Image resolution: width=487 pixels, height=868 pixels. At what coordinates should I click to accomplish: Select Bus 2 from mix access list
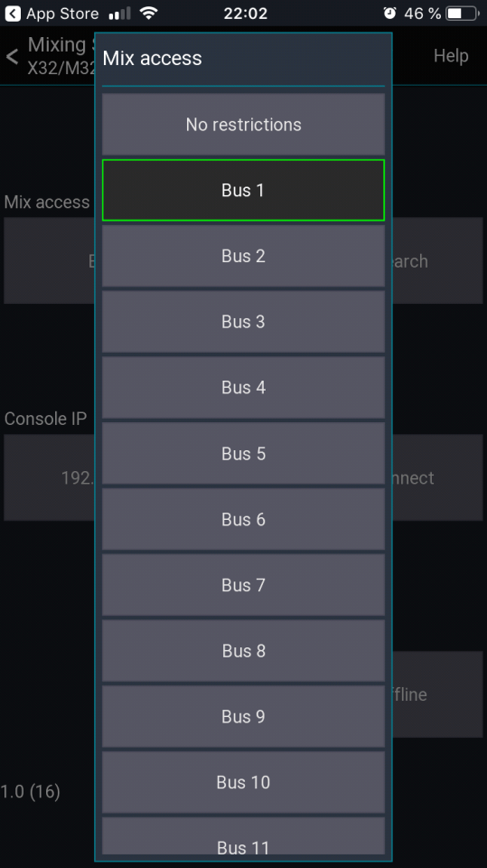click(x=244, y=256)
